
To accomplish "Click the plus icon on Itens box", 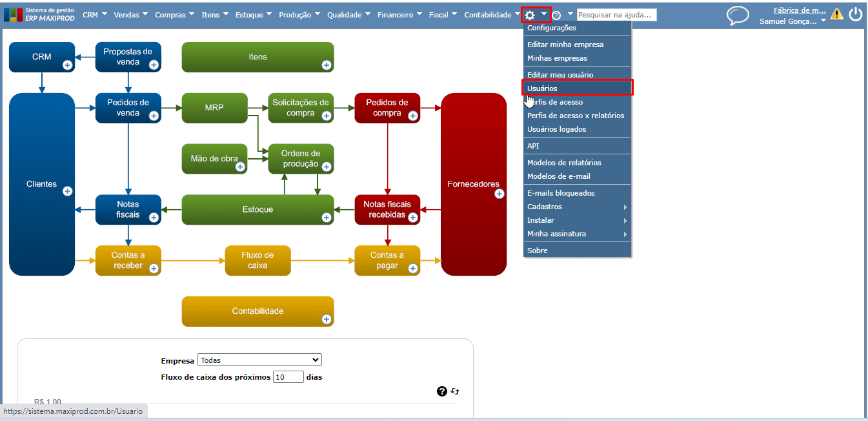I will pos(327,65).
